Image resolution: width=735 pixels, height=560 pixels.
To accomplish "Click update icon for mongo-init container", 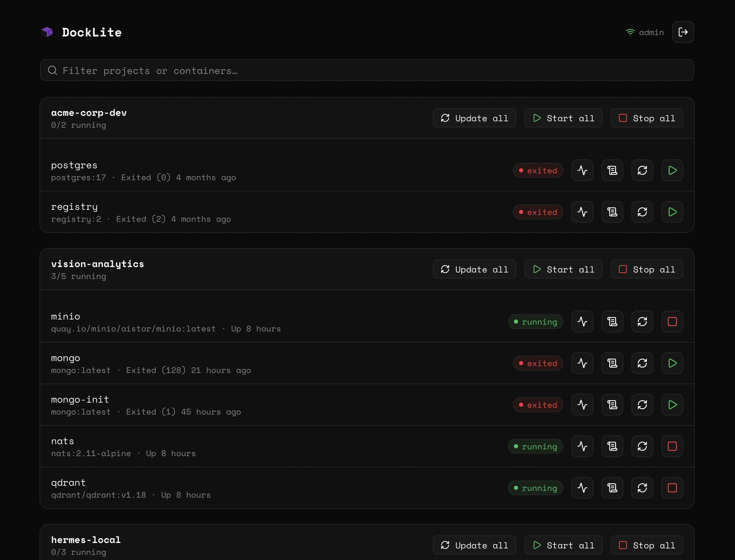I will click(642, 405).
